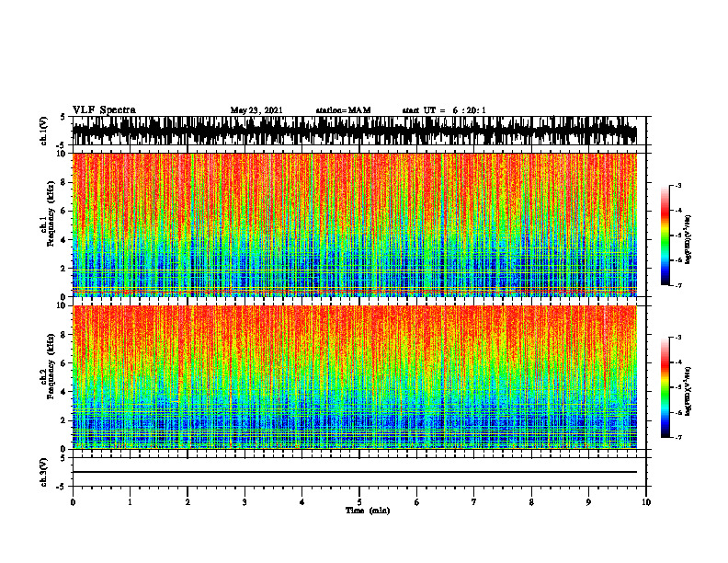Click the ch.2 colorbar log(PSD) unit label
Image resolution: width=728 pixels, height=563 pixels.
click(x=688, y=391)
